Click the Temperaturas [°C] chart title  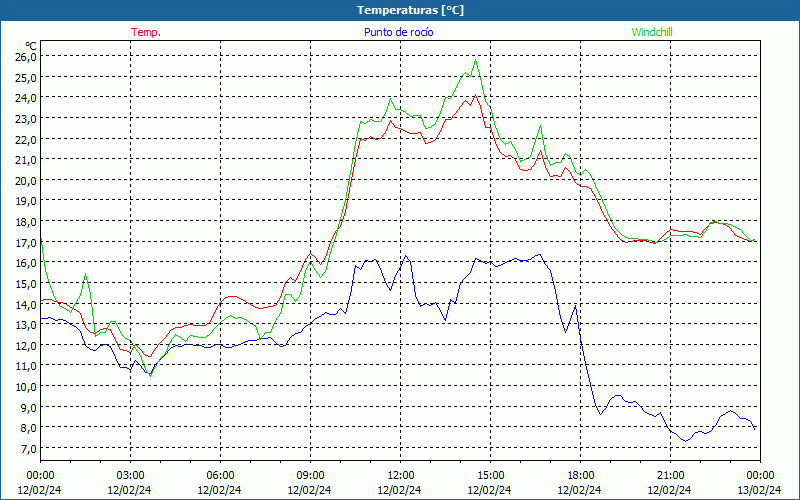click(410, 10)
